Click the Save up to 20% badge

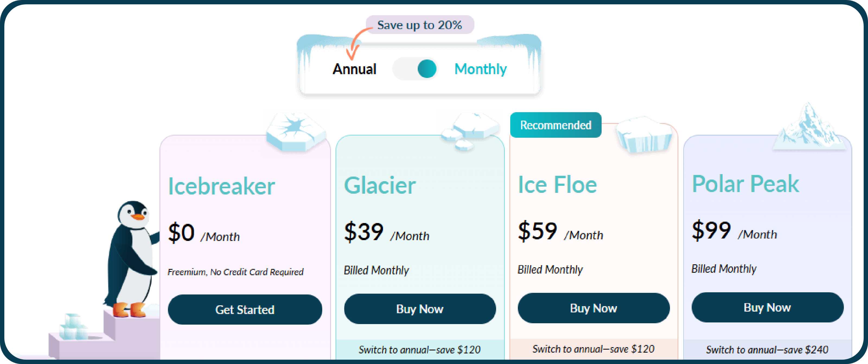[x=420, y=25]
